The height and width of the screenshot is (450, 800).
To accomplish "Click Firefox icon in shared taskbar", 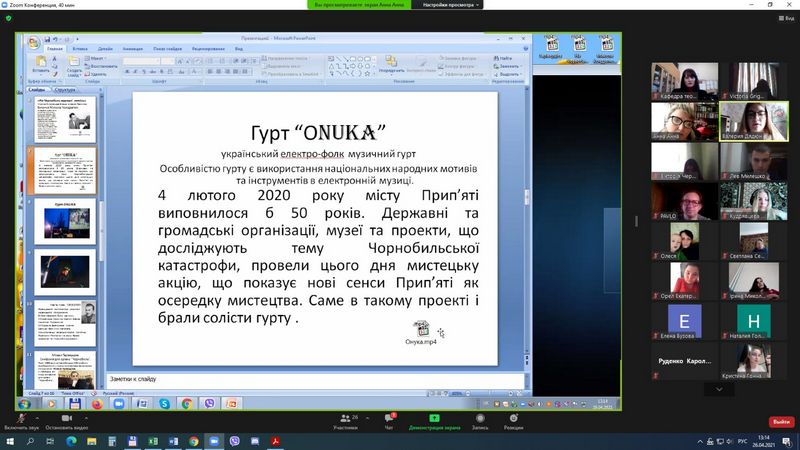I will [97, 404].
